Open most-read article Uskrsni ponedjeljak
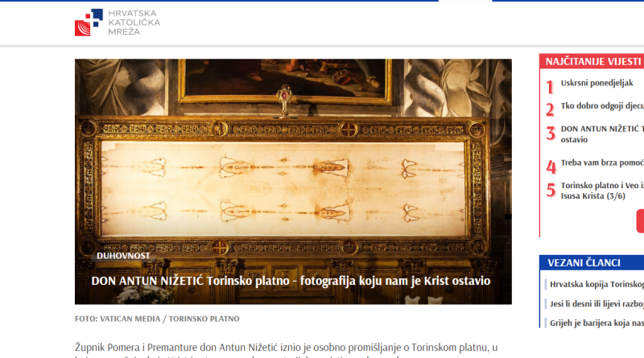 (x=597, y=83)
